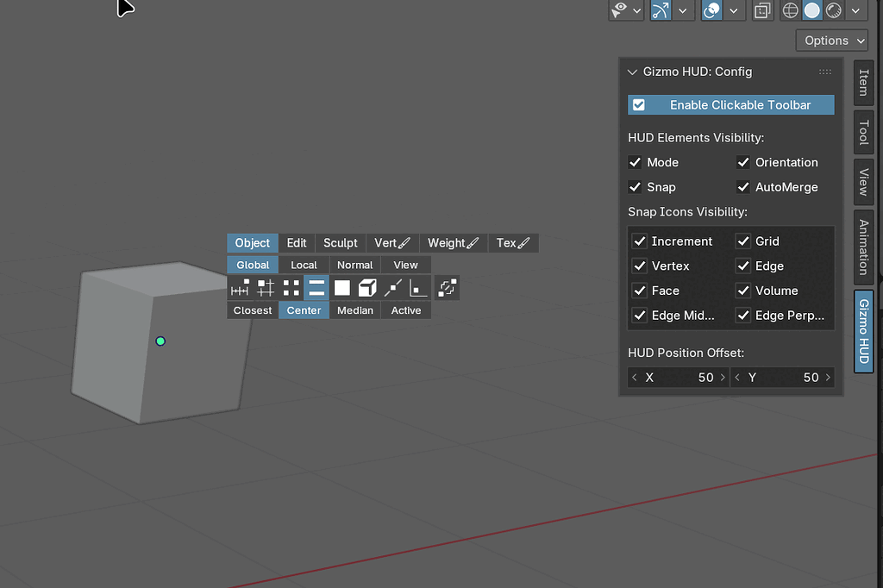The width and height of the screenshot is (883, 588).
Task: Uncheck the Mode visibility checkbox
Action: tap(636, 162)
